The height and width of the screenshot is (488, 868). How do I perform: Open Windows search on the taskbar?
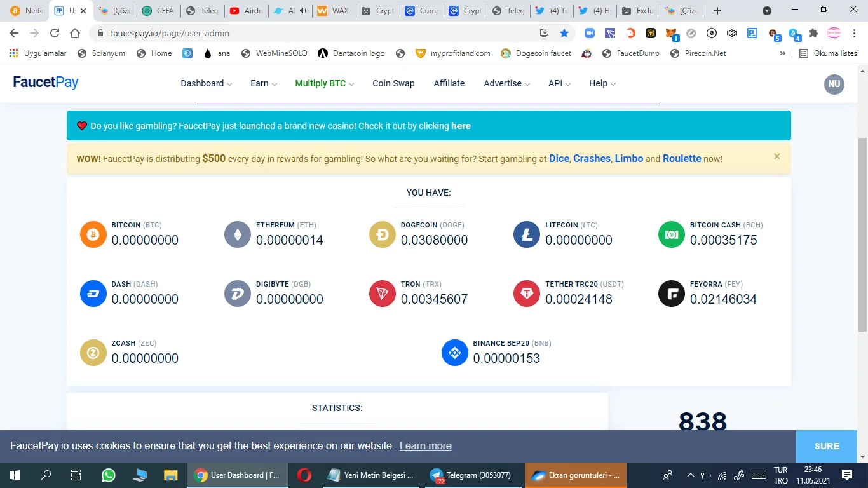pos(46,475)
